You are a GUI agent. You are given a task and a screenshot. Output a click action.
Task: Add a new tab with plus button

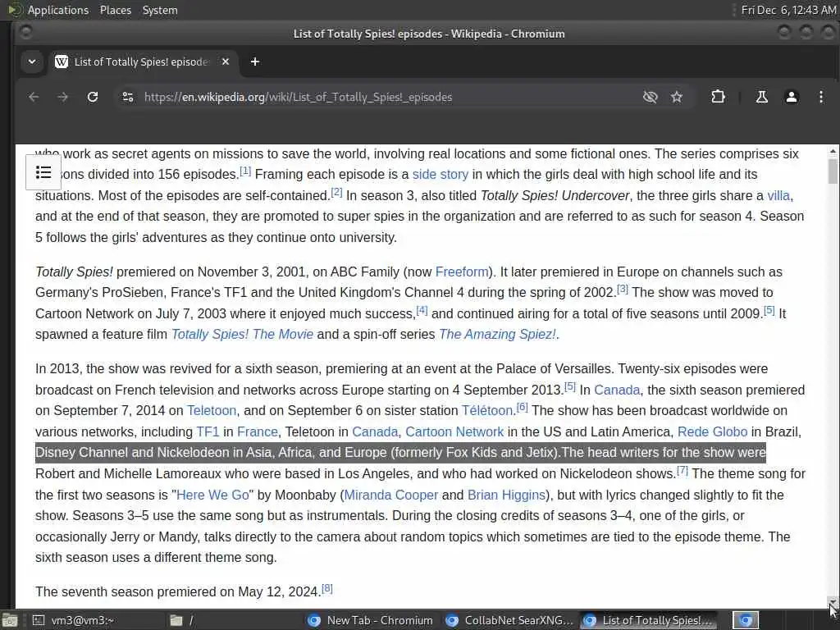pos(255,62)
